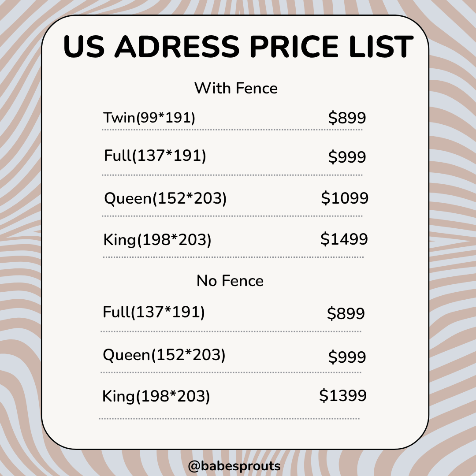The height and width of the screenshot is (476, 476).
Task: Click the Twin(99*191) size label
Action: (x=149, y=118)
